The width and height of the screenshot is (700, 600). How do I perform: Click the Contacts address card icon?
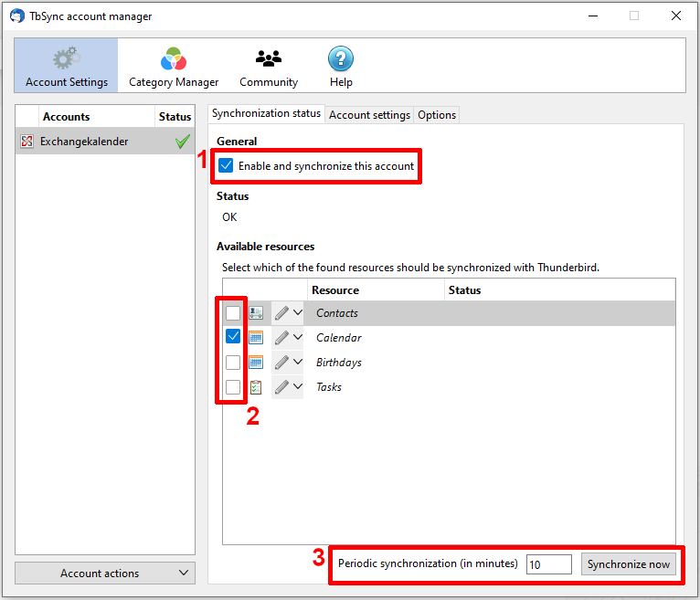(256, 312)
